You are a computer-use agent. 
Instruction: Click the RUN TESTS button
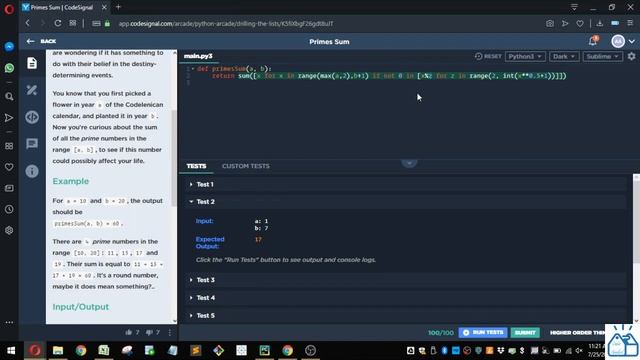pyautogui.click(x=483, y=333)
